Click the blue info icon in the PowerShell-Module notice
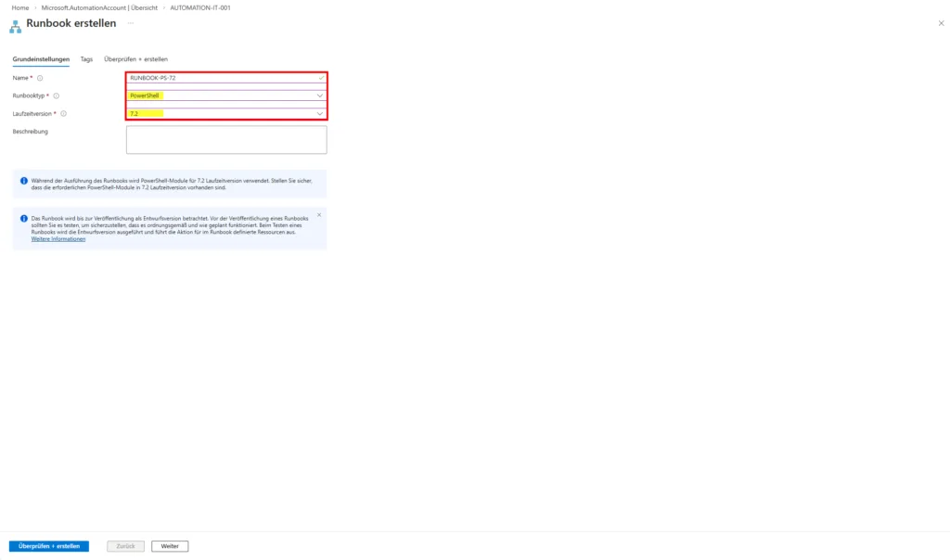Image resolution: width=950 pixels, height=560 pixels. tap(24, 181)
